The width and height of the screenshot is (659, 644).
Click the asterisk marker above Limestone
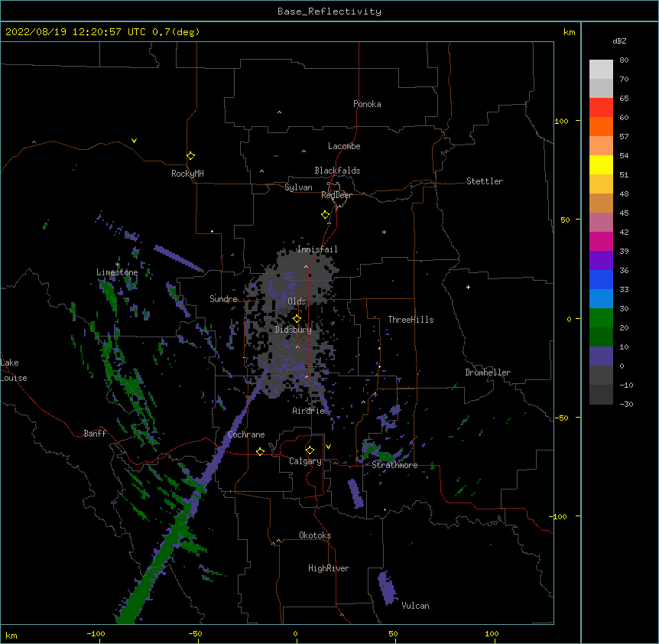[x=118, y=265]
